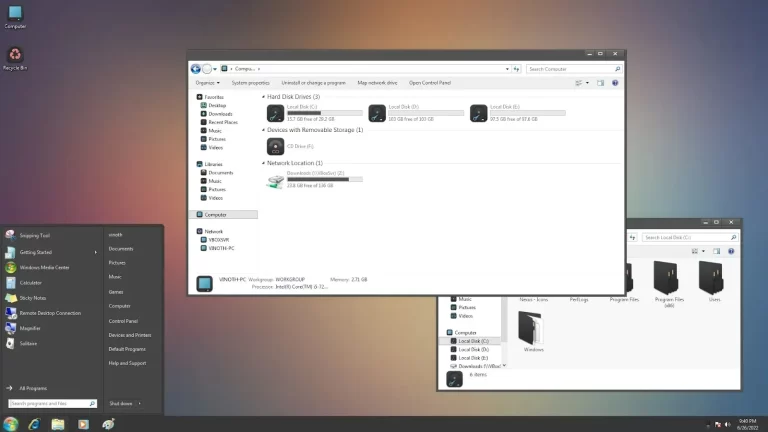Select VBOXSVR under Network

(215, 240)
